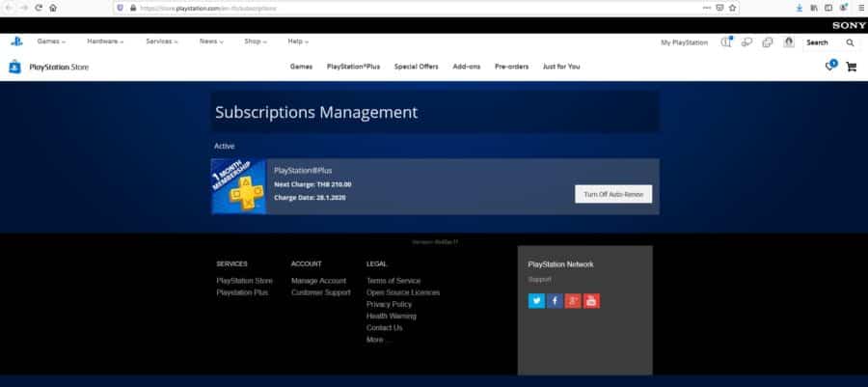Open the Google Plus social icon
The height and width of the screenshot is (387, 868).
(573, 300)
